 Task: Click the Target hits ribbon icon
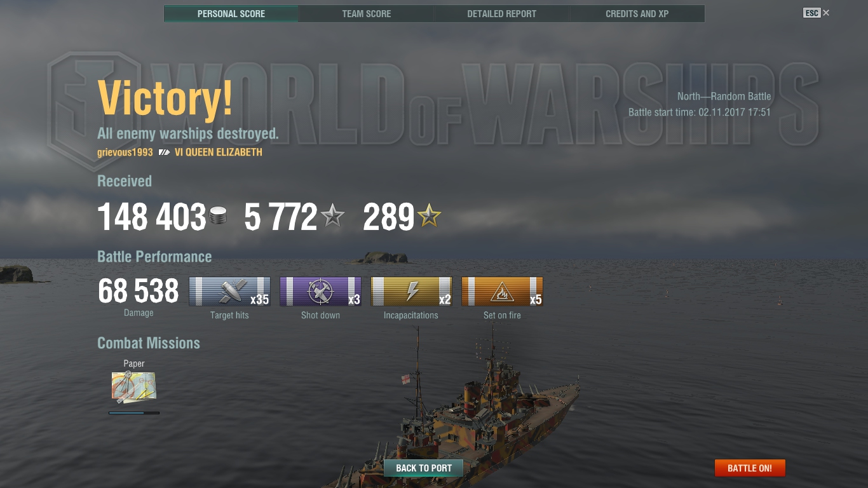(229, 292)
